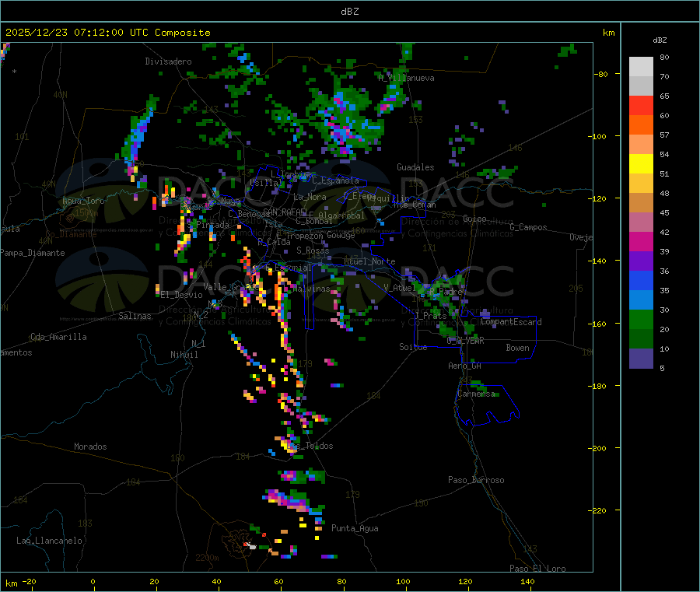Image resolution: width=700 pixels, height=592 pixels.
Task: Select the Guico map label
Action: (x=474, y=219)
